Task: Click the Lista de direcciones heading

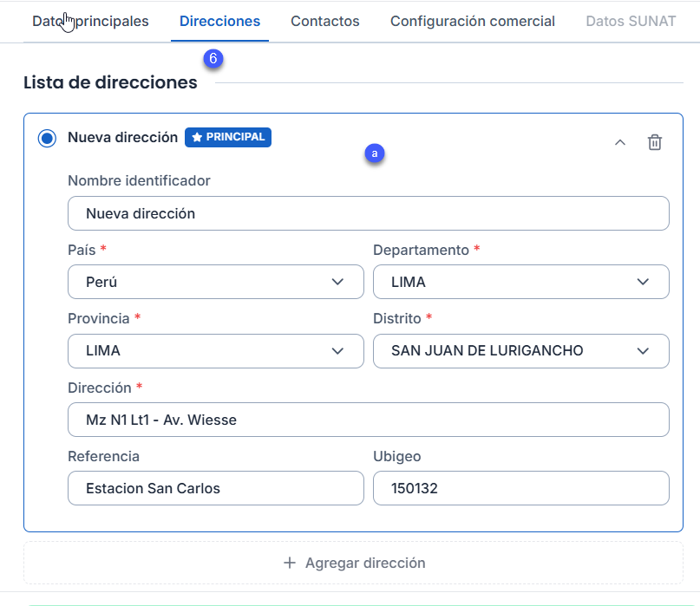Action: [x=110, y=82]
